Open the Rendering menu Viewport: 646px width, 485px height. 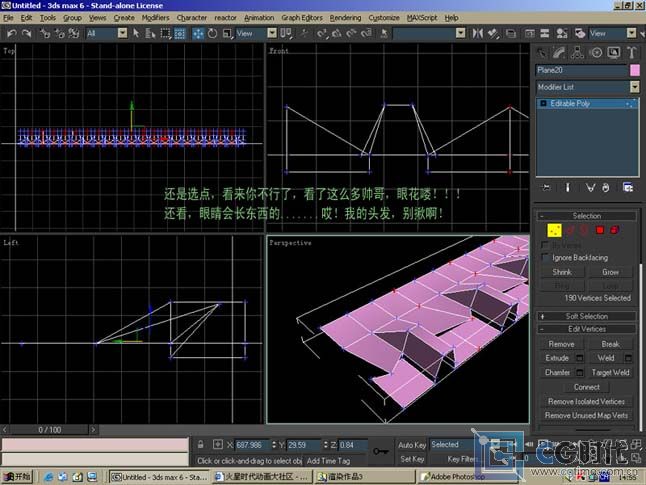pos(345,18)
